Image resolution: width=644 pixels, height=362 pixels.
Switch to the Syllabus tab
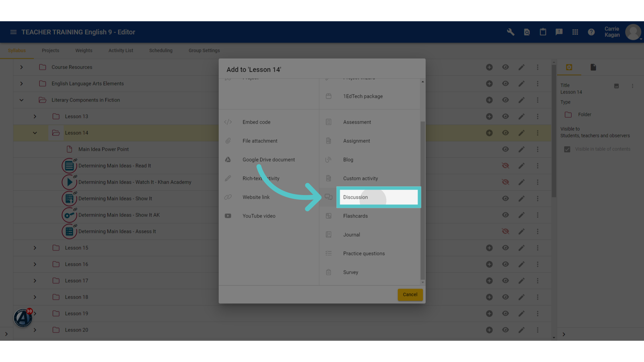coord(17,50)
